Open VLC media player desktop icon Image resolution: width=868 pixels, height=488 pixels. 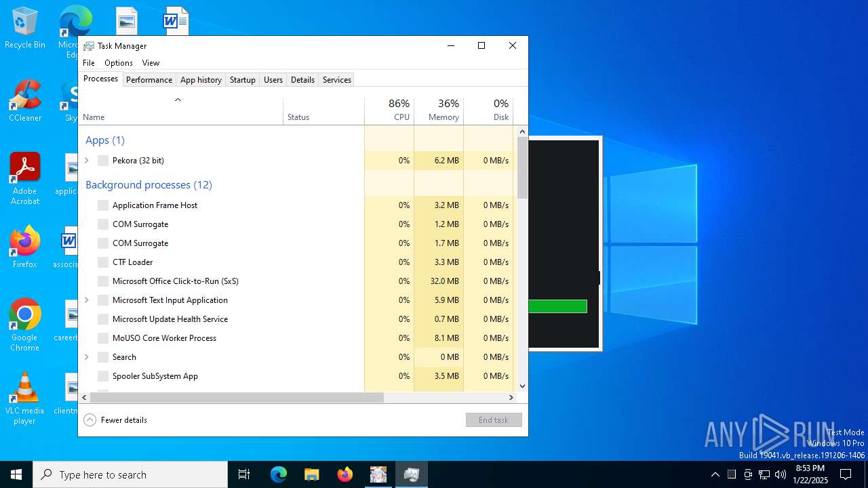click(25, 399)
